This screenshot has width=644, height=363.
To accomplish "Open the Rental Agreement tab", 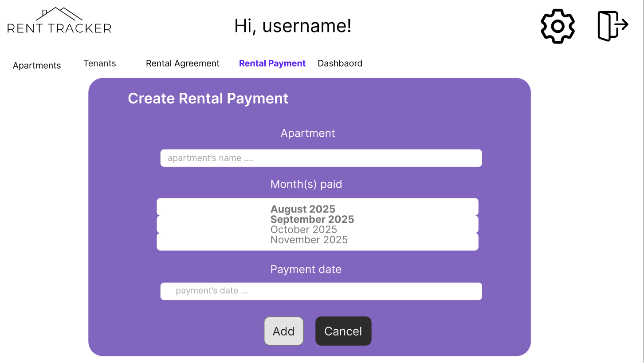I will [x=182, y=63].
